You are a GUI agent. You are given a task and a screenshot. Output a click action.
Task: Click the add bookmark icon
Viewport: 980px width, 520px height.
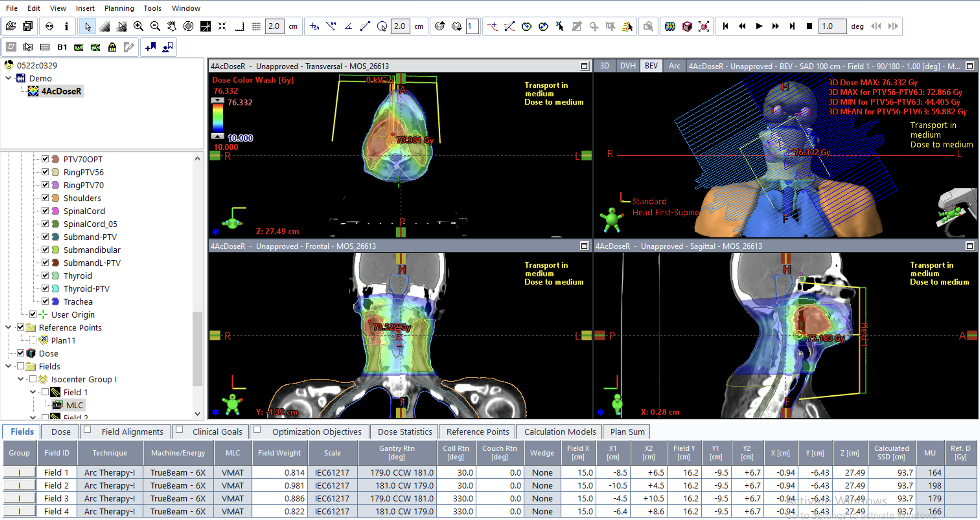150,47
